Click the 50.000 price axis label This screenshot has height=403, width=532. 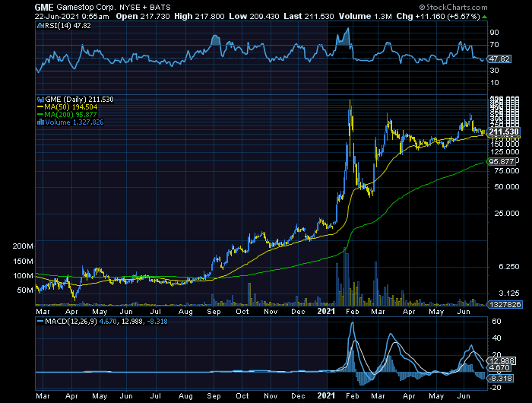click(x=507, y=187)
